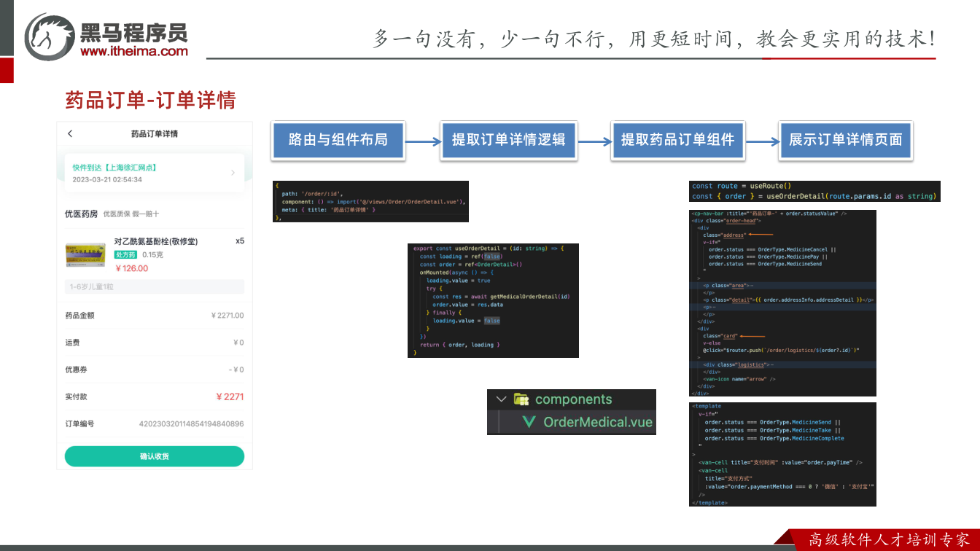Image resolution: width=980 pixels, height=551 pixels.
Task: Click the 展示订单详情页面 step box
Action: (846, 140)
